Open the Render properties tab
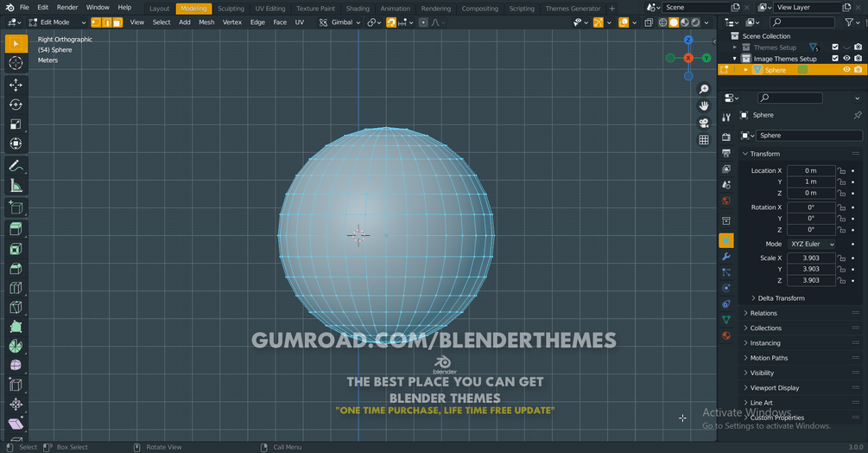Viewport: 868px width, 453px height. pyautogui.click(x=726, y=137)
